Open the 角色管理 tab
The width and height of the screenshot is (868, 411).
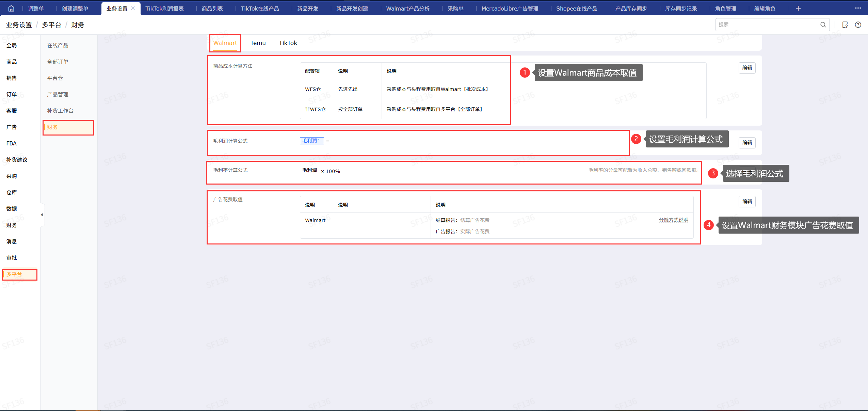(x=726, y=9)
